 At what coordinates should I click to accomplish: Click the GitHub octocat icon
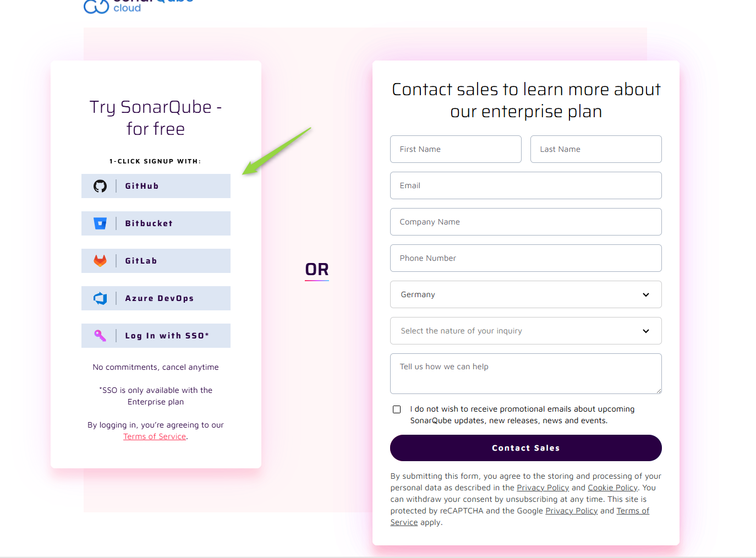pos(100,186)
